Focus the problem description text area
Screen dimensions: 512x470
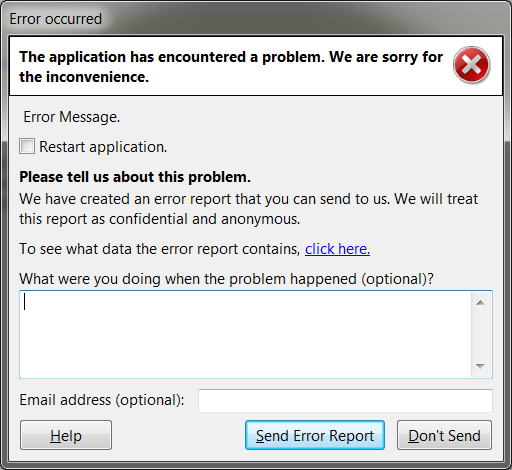pos(245,334)
